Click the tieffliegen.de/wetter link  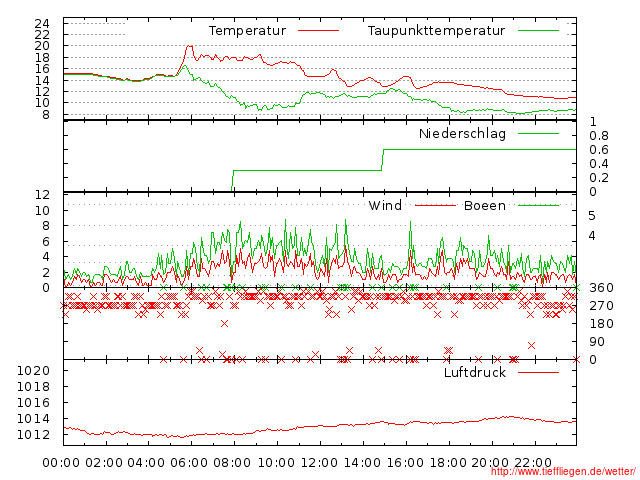(x=563, y=472)
